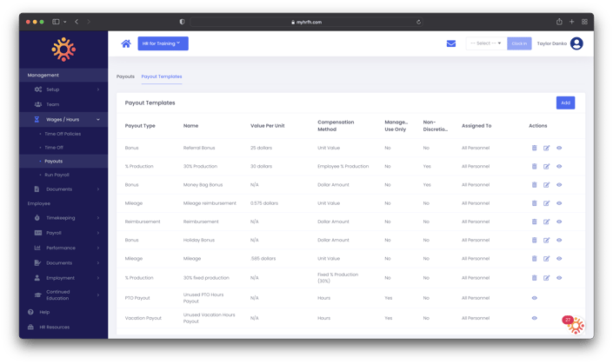Open the floating help chat widget
Image resolution: width=613 pixels, height=364 pixels.
(x=574, y=325)
